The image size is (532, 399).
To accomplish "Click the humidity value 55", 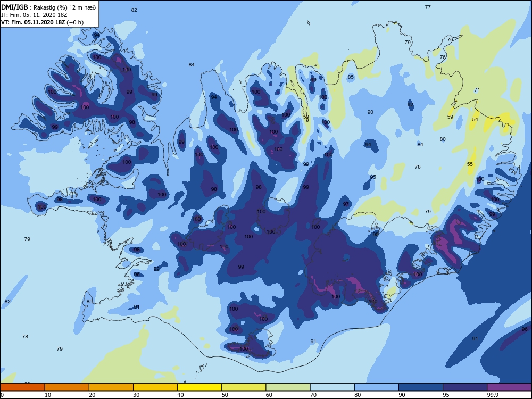I will 470,164.
